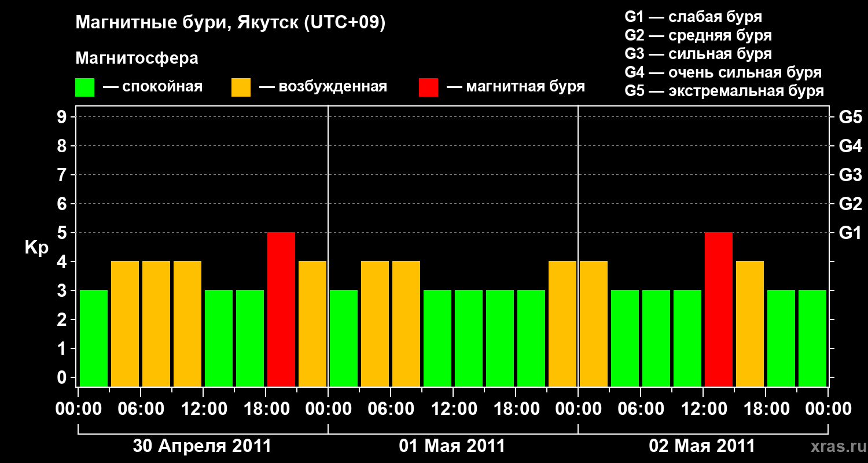
Task: Click 'G2 — средняя буря' legend line
Action: pos(698,35)
